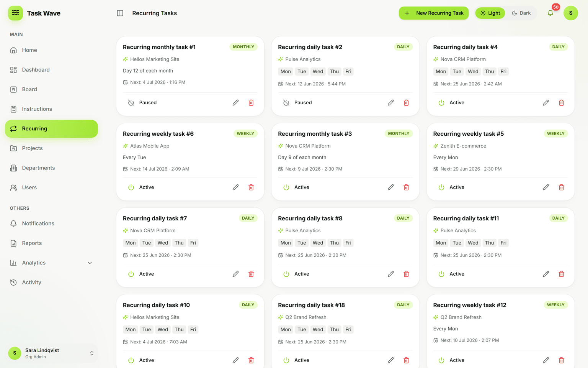The height and width of the screenshot is (368, 588).
Task: Switch to Dark theme
Action: click(521, 13)
